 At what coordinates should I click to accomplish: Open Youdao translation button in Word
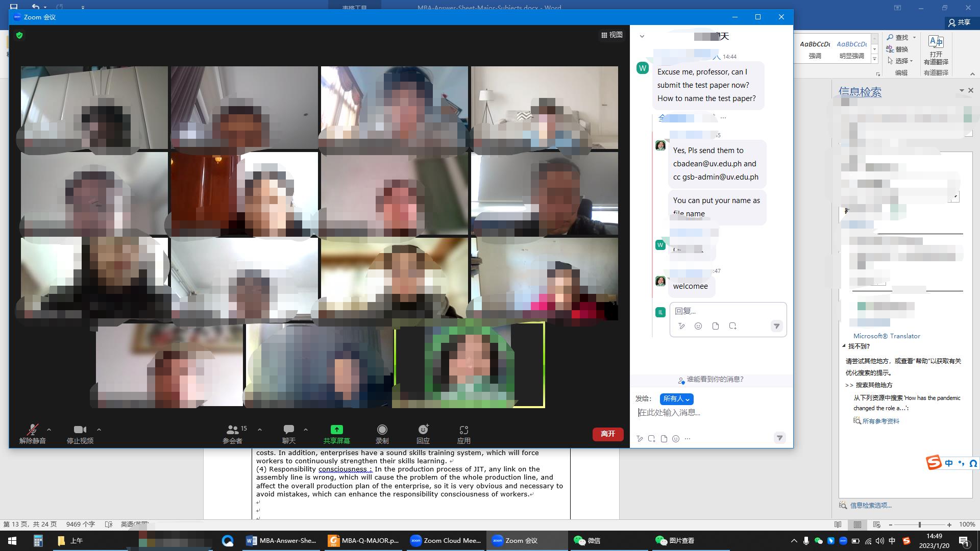pos(936,50)
